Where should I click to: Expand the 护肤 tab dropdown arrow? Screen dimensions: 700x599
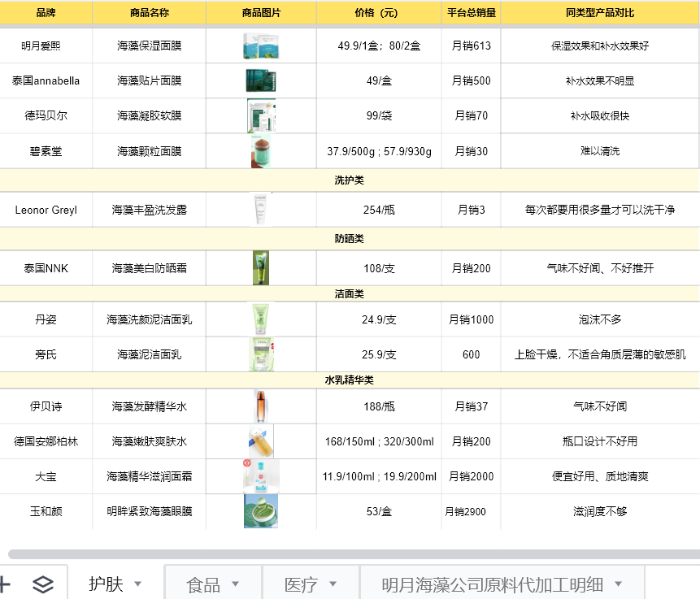click(138, 584)
